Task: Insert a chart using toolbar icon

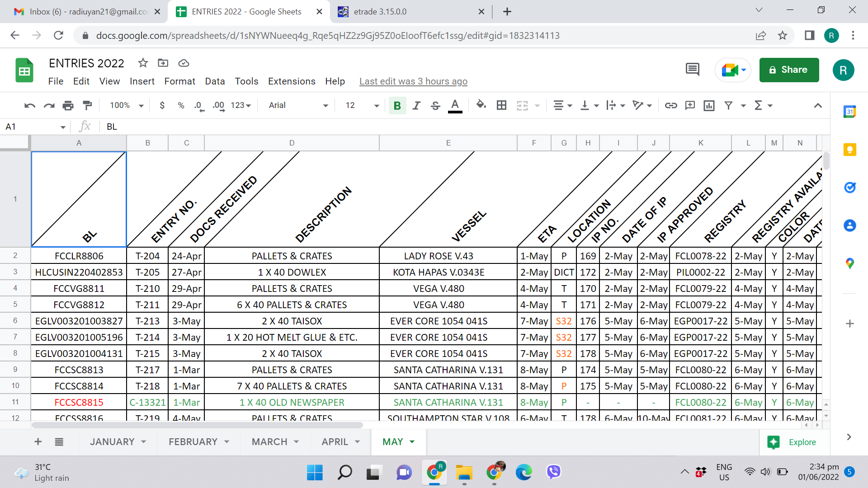Action: pyautogui.click(x=709, y=105)
